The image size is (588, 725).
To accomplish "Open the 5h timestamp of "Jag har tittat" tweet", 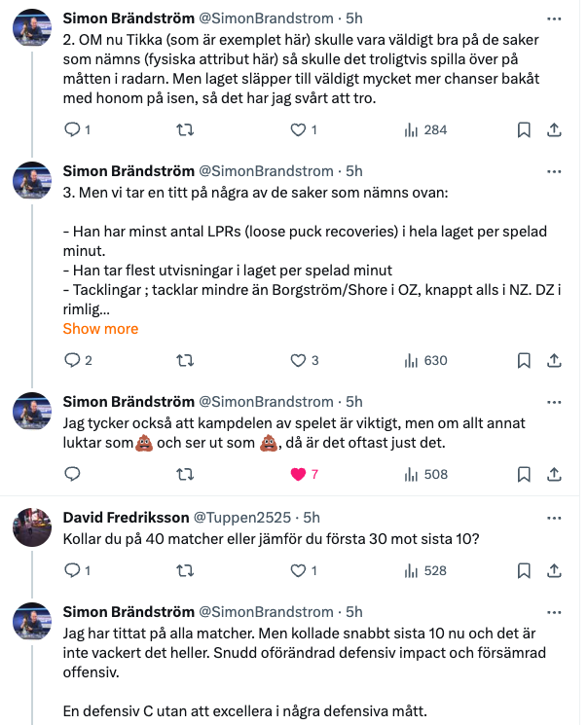I will click(354, 612).
